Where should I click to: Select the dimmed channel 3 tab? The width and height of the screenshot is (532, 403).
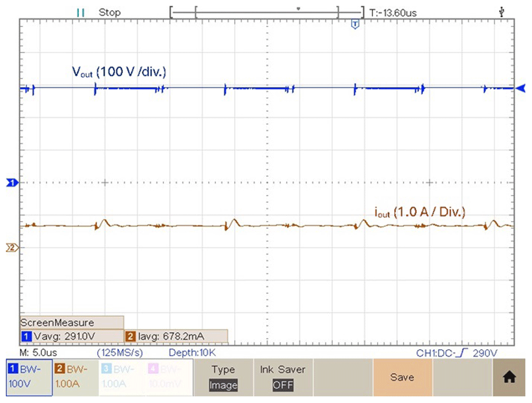tap(122, 377)
